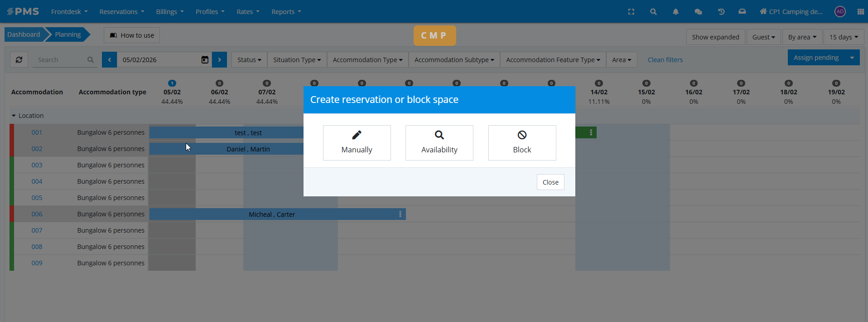Open the 15 days range dropdown
This screenshot has width=868, height=322.
pyautogui.click(x=844, y=37)
